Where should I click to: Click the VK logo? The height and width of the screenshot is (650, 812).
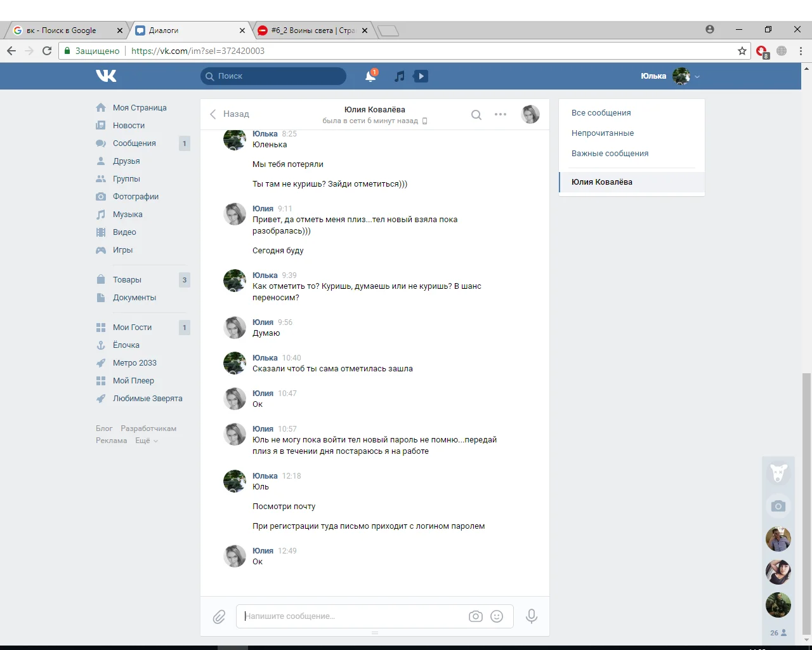(x=106, y=76)
